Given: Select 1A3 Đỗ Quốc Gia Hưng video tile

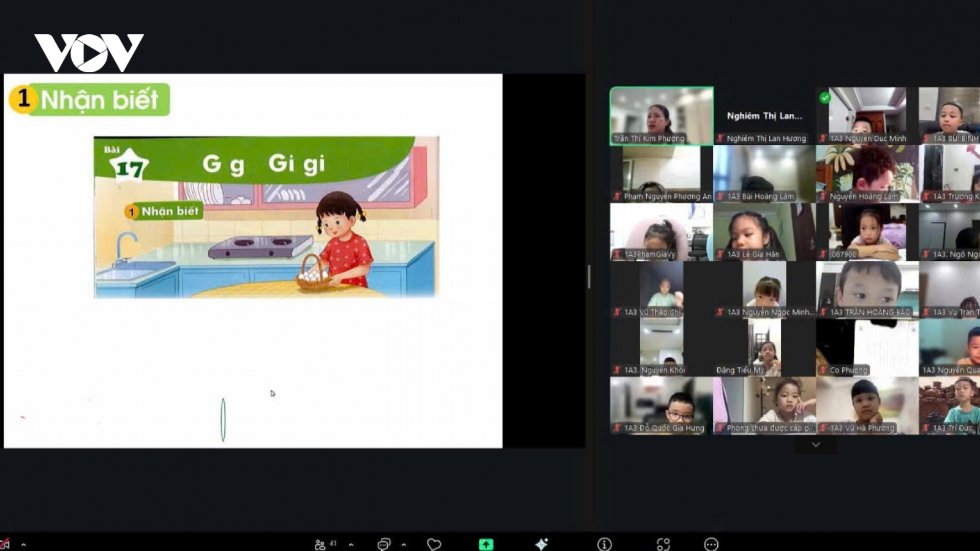Looking at the screenshot, I should coord(661,406).
